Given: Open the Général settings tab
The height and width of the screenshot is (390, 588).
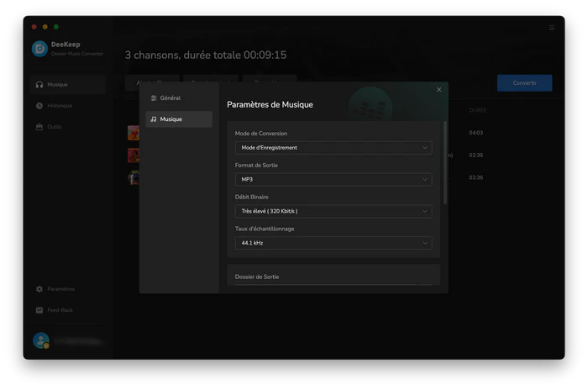Looking at the screenshot, I should coord(179,98).
